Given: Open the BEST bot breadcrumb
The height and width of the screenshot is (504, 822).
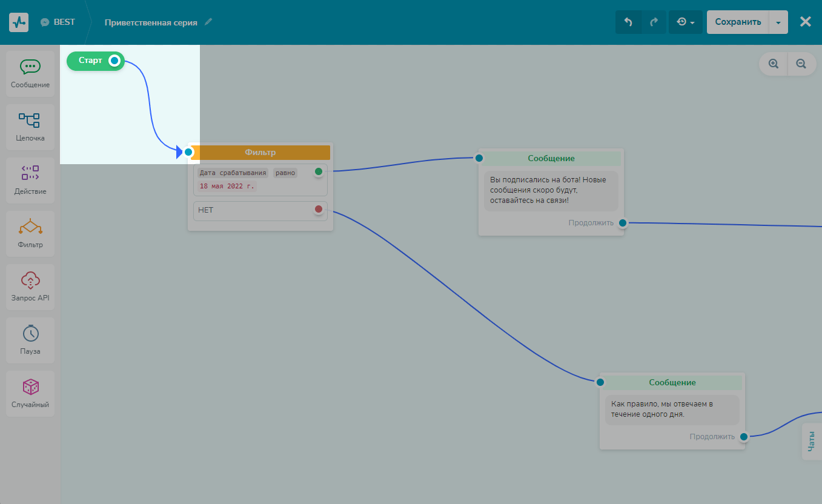Looking at the screenshot, I should click(58, 22).
